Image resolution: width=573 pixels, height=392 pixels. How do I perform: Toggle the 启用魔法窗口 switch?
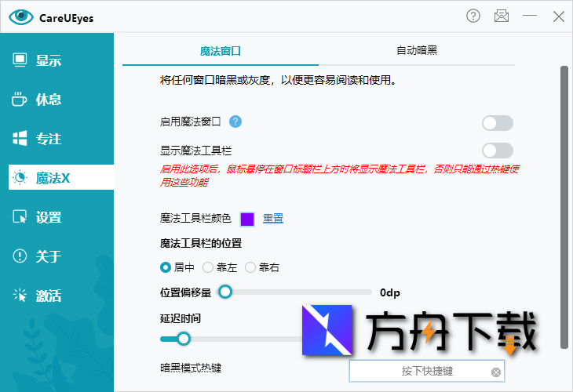(498, 123)
